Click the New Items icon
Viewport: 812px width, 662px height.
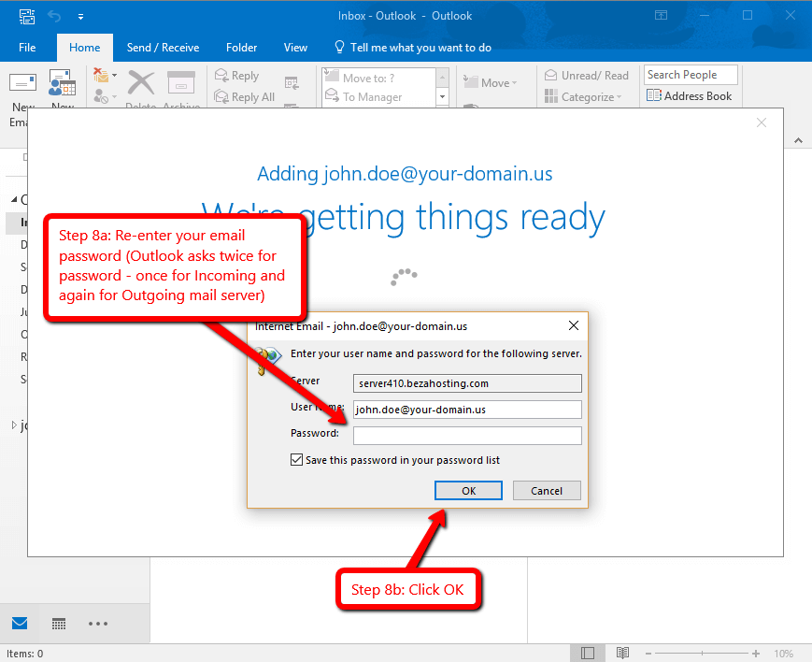pos(63,82)
